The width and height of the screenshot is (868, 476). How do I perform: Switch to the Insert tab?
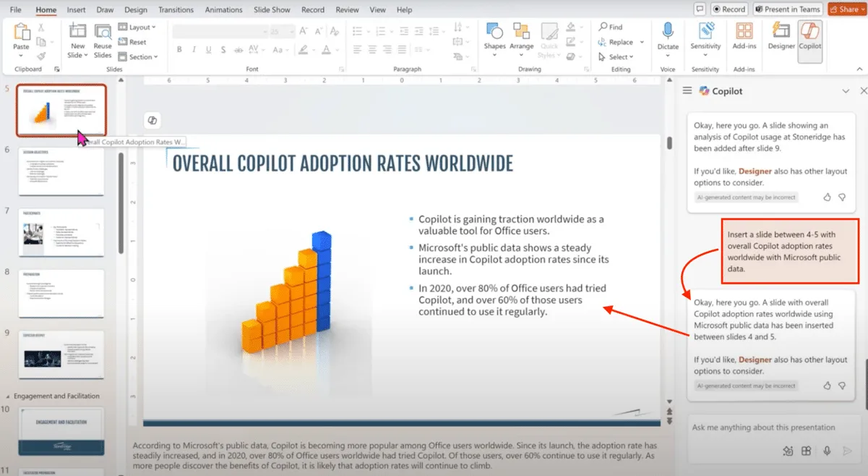point(76,10)
